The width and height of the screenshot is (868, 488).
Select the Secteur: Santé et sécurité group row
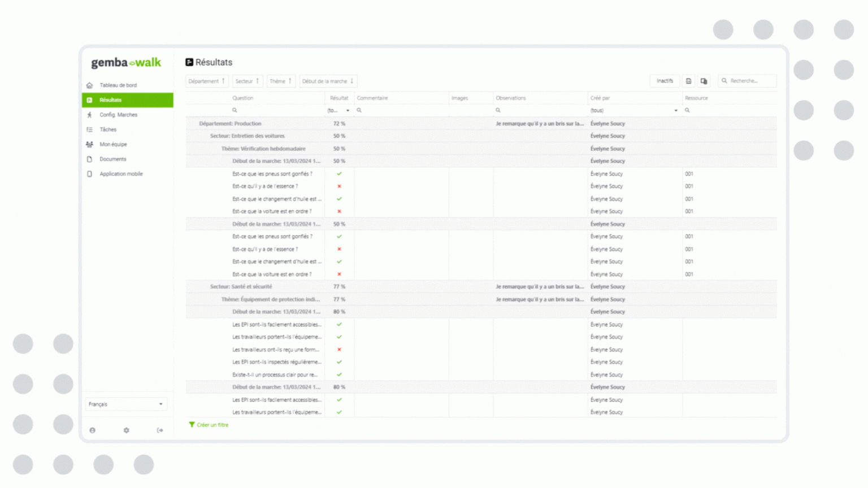pyautogui.click(x=241, y=287)
